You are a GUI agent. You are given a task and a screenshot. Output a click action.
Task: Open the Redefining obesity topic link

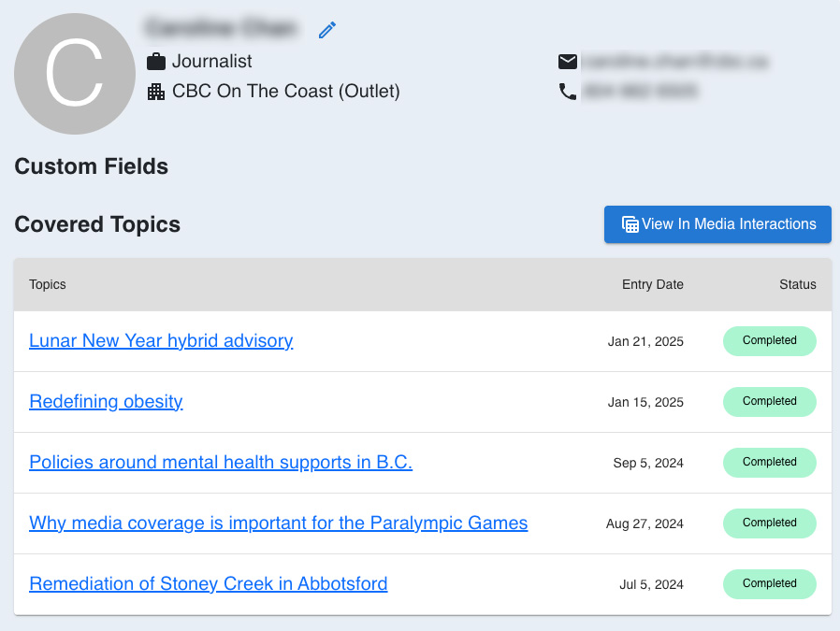point(106,402)
